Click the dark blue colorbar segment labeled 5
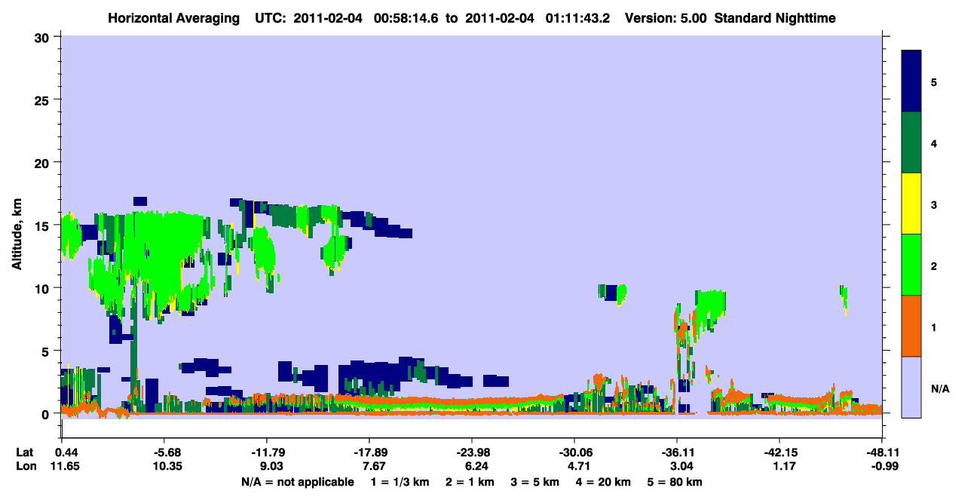 coord(911,81)
